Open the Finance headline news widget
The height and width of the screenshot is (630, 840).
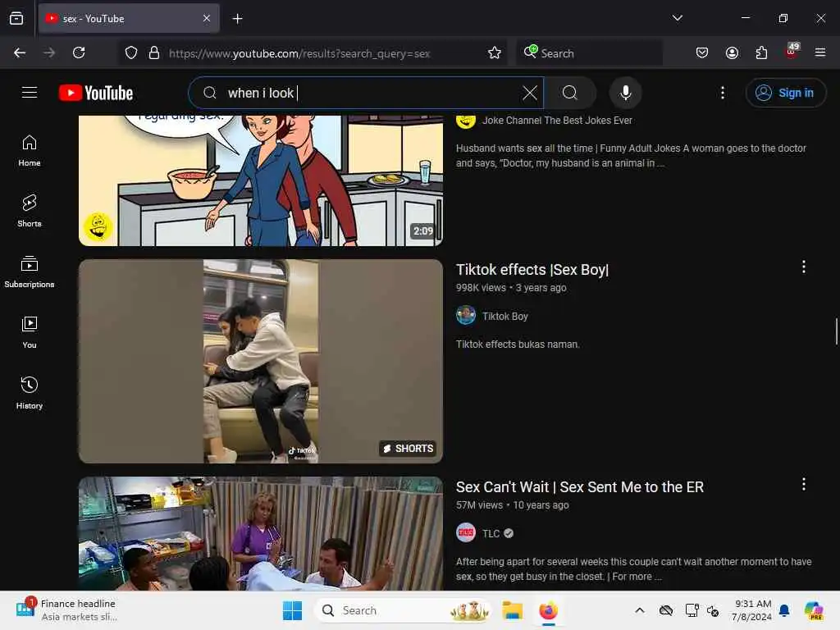pos(66,610)
